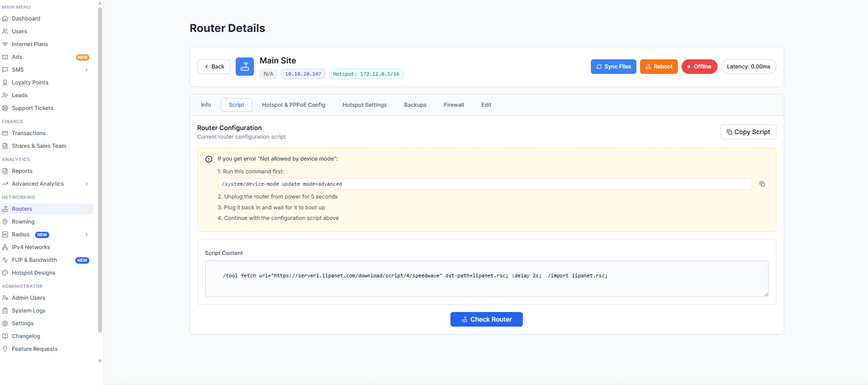This screenshot has height=385, width=868.
Task: Go back with the Back button
Action: 214,67
